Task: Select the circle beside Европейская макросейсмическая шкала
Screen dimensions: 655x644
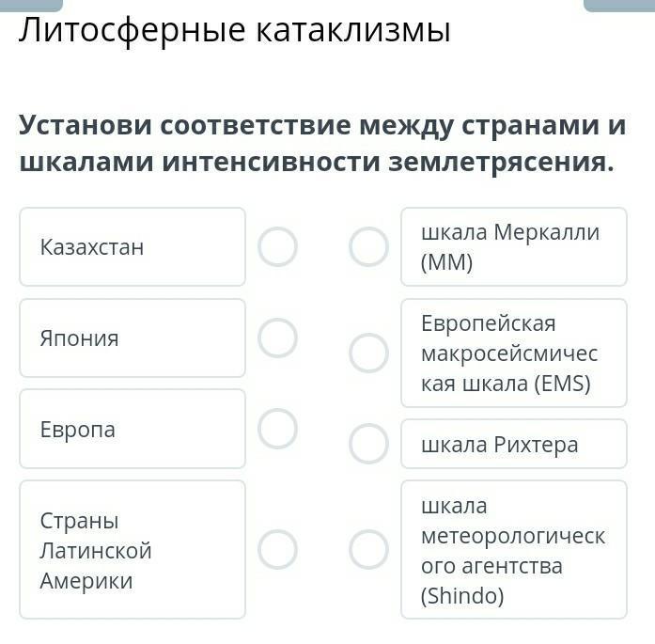Action: click(368, 353)
